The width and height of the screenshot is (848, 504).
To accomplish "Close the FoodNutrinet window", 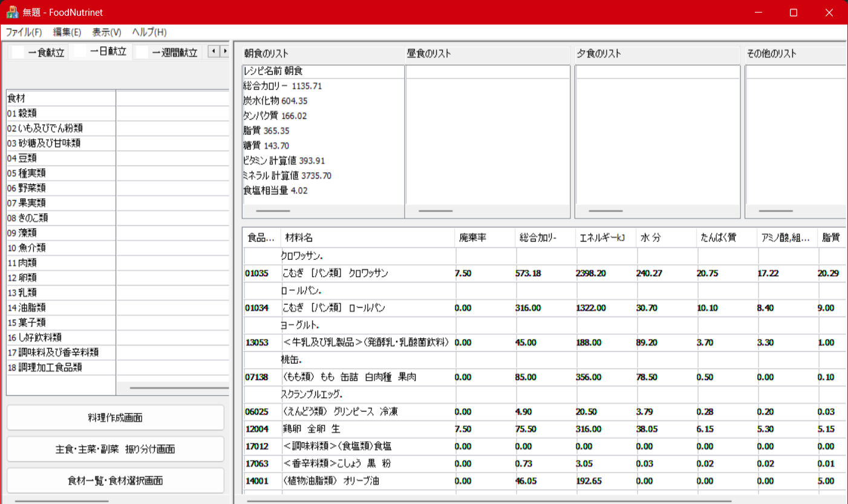I will pyautogui.click(x=829, y=12).
